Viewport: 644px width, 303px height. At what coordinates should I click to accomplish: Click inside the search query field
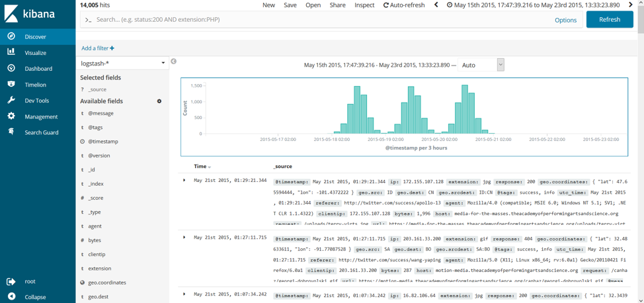tap(316, 19)
